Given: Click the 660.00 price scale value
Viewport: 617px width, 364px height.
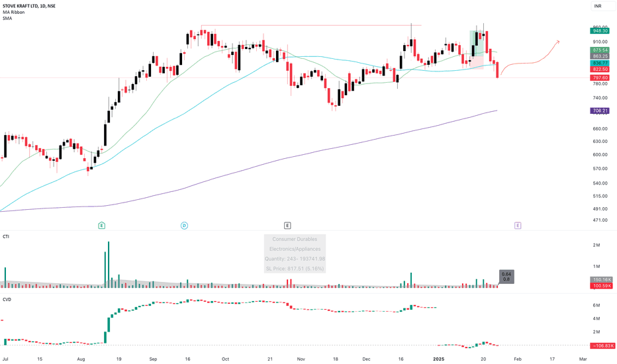Looking at the screenshot, I should (600, 128).
